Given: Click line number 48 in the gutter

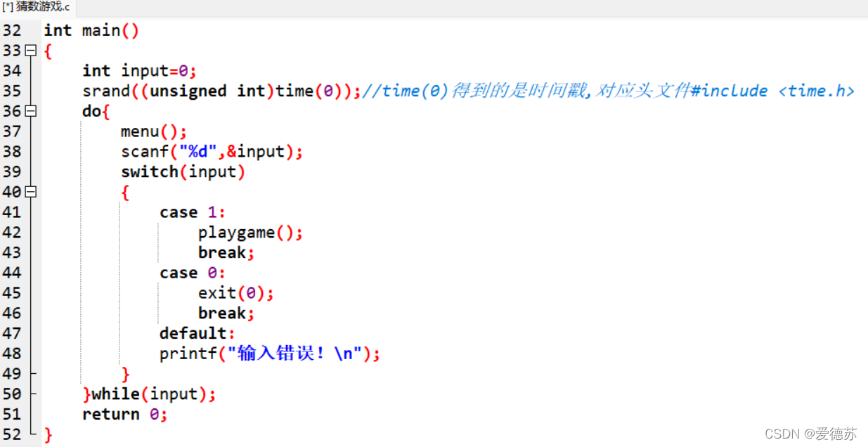Looking at the screenshot, I should point(12,354).
